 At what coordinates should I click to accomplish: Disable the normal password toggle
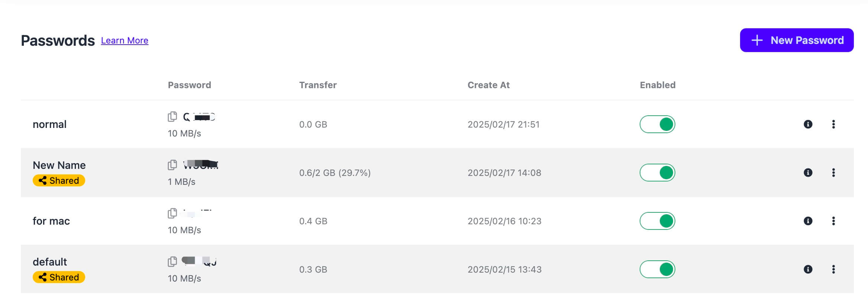tap(657, 124)
